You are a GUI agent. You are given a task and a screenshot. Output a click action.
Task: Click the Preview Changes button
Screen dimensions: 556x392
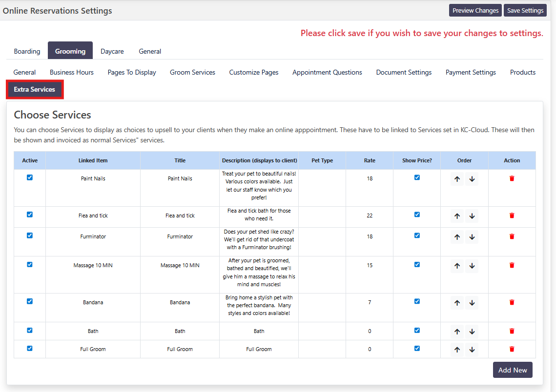click(x=475, y=10)
